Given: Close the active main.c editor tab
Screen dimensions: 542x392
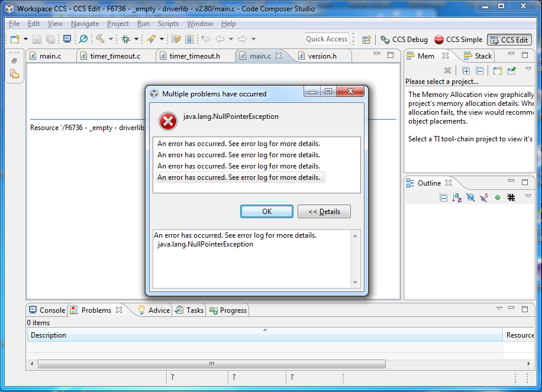Looking at the screenshot, I should (279, 56).
